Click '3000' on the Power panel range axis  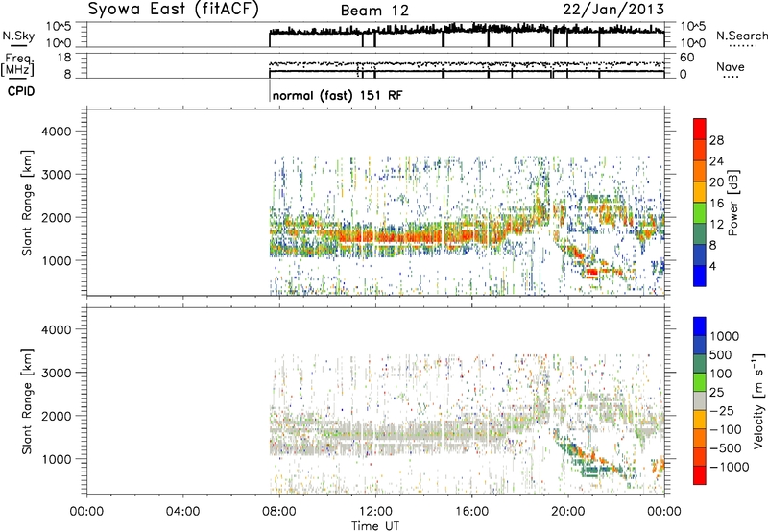57,175
